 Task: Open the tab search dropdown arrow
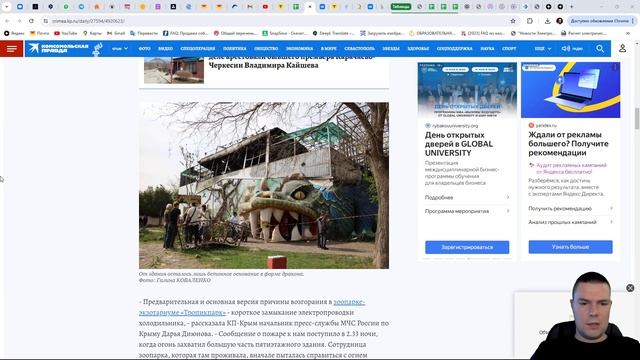(6, 7)
